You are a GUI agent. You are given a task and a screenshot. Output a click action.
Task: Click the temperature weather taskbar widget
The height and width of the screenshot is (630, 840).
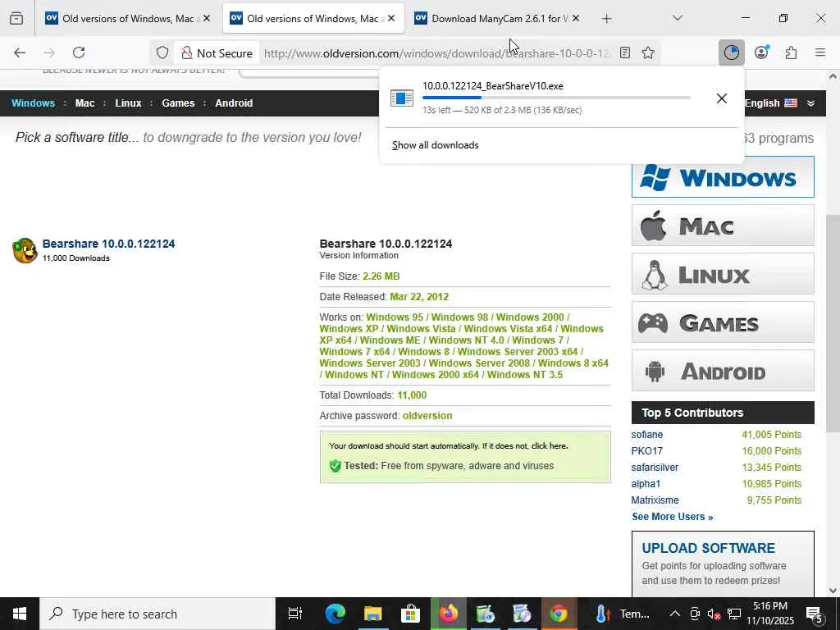coord(623,614)
